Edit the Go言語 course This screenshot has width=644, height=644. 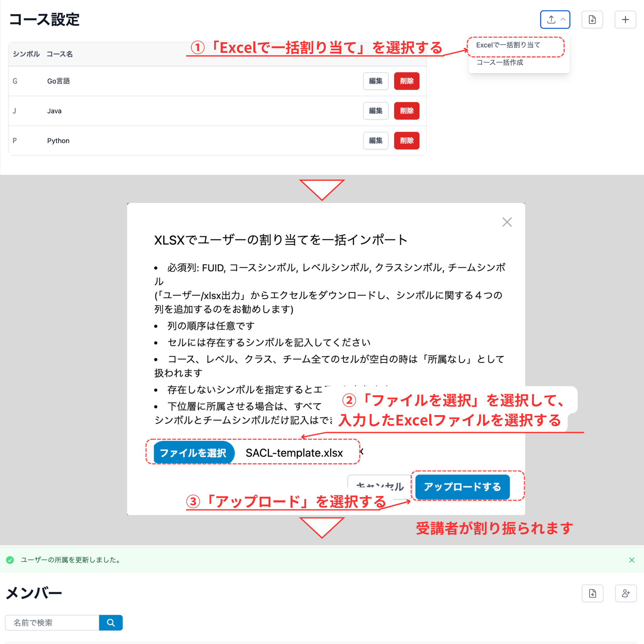click(375, 81)
